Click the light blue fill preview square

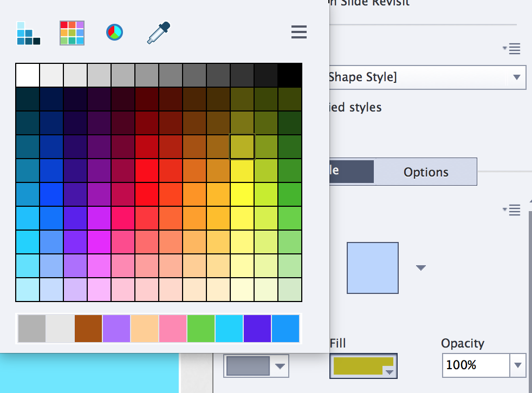[373, 267]
